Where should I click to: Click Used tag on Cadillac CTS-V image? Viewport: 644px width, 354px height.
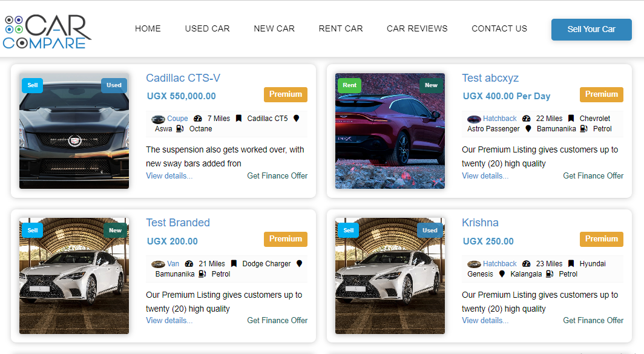click(114, 85)
